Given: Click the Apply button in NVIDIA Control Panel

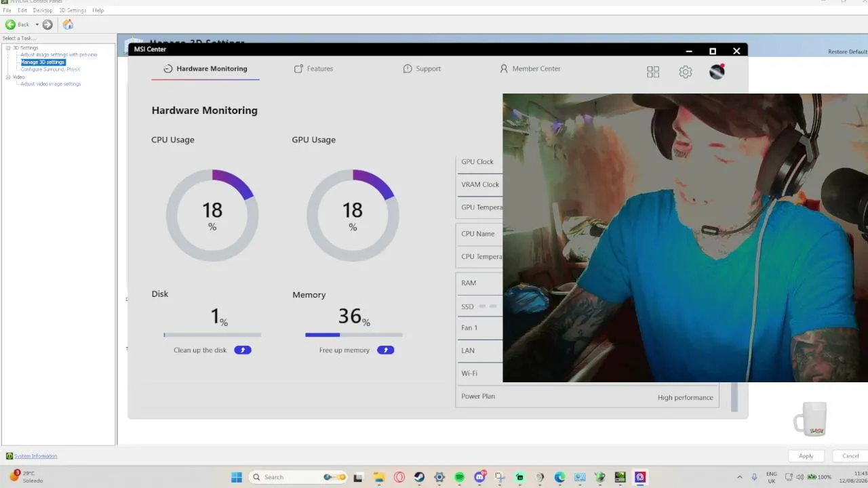Looking at the screenshot, I should point(806,456).
